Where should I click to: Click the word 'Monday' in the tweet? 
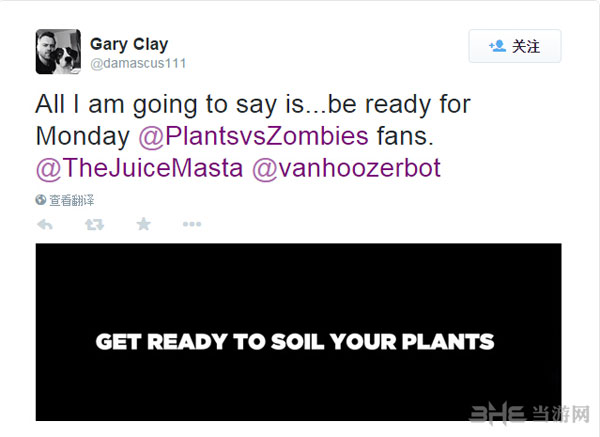[x=84, y=135]
